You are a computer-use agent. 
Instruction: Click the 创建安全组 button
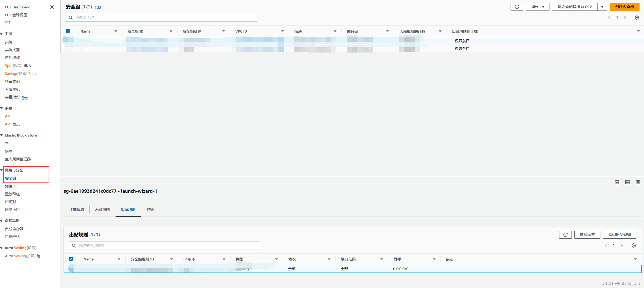click(x=624, y=7)
